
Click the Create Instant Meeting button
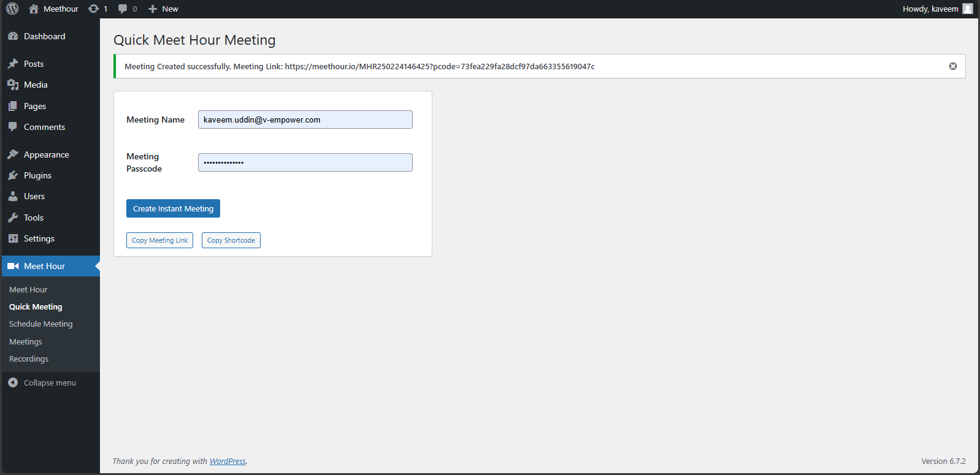(173, 208)
